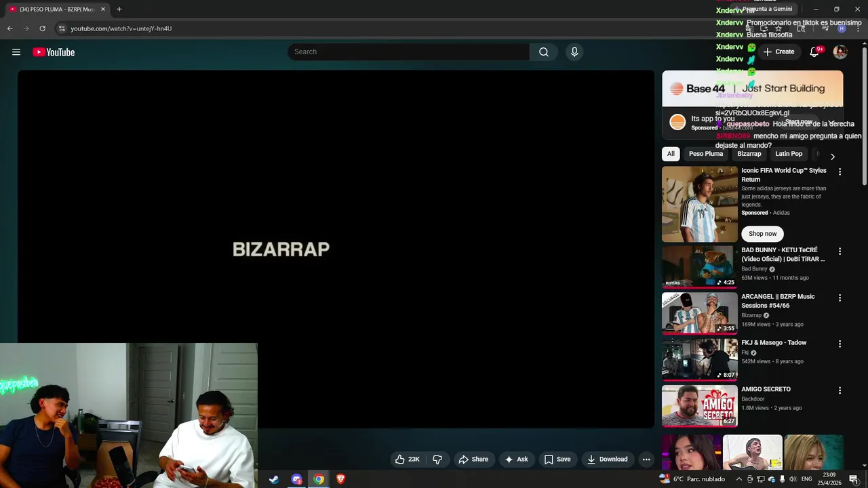
Task: Dislike the video
Action: pyautogui.click(x=437, y=460)
